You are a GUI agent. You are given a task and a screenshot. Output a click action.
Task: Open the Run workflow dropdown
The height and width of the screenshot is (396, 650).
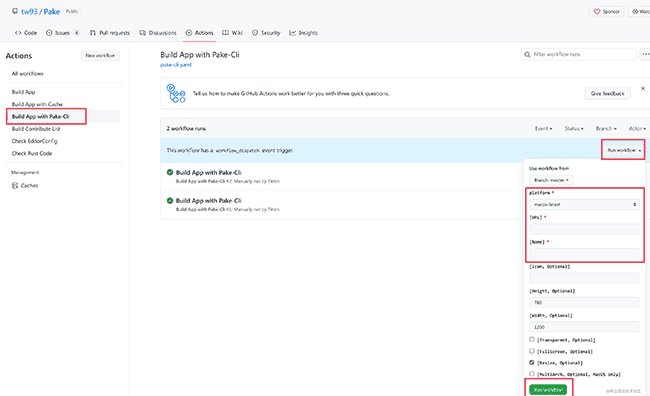pos(623,150)
